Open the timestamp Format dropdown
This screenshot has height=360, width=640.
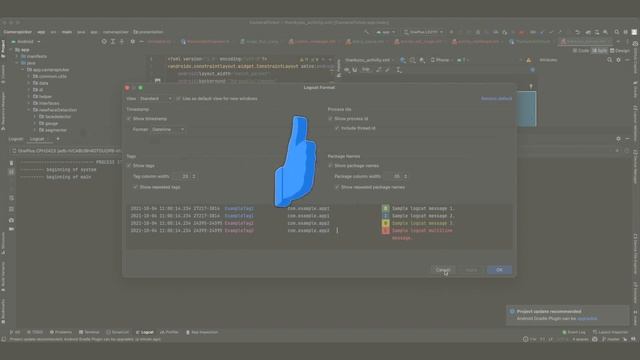(168, 129)
